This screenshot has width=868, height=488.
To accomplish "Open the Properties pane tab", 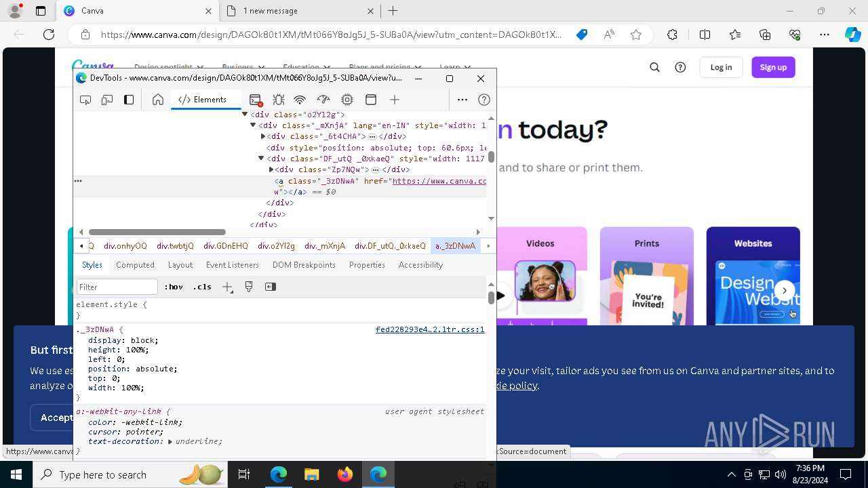I will pyautogui.click(x=367, y=265).
